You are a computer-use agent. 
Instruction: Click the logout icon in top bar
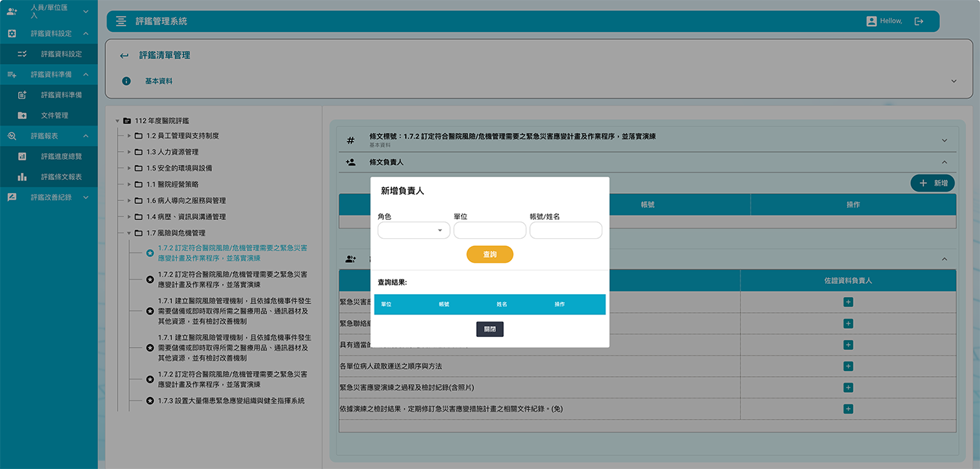[918, 21]
